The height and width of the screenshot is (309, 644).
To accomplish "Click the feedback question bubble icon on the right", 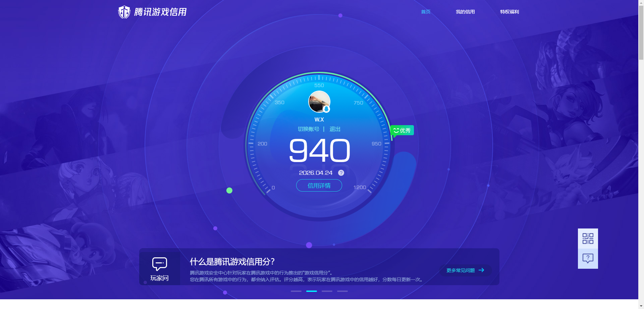I will 587,258.
